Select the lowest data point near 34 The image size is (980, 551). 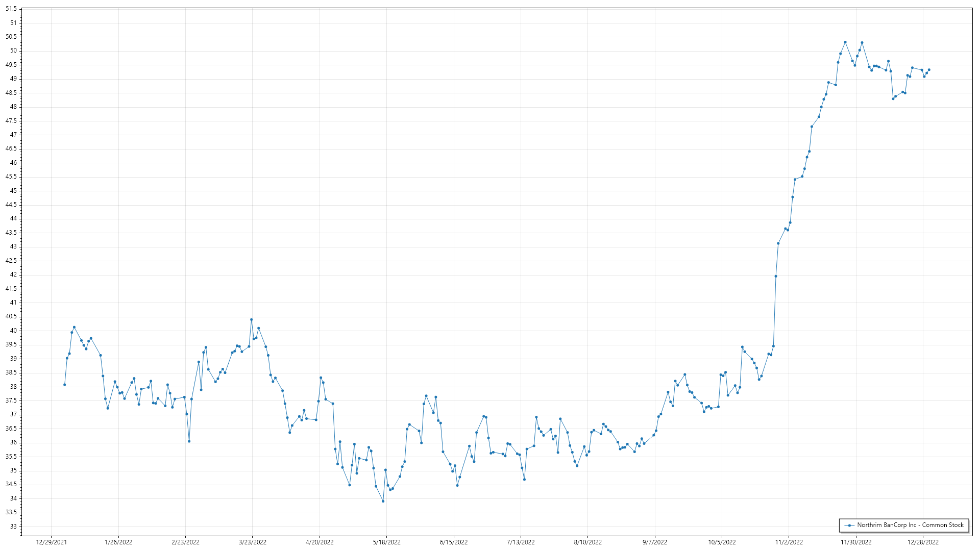[x=383, y=501]
